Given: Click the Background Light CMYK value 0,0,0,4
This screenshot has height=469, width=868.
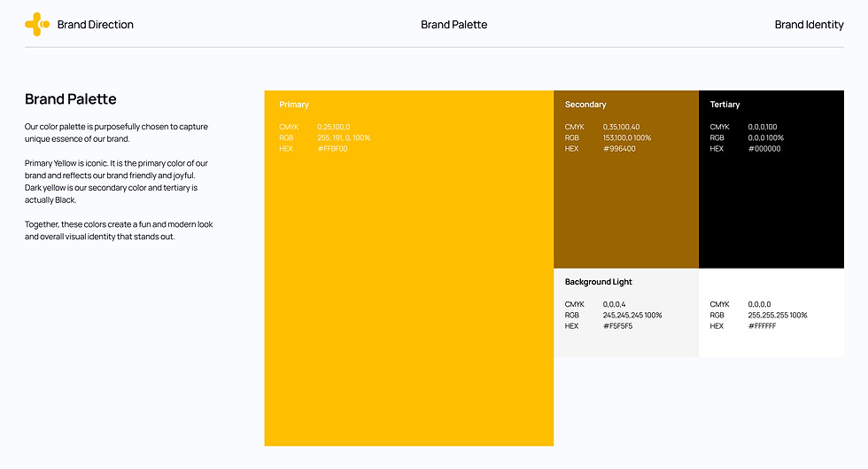Looking at the screenshot, I should [x=614, y=304].
